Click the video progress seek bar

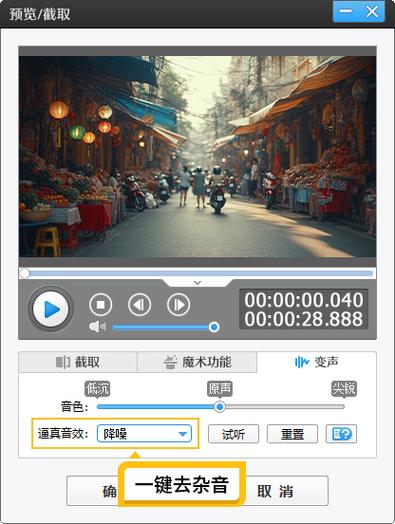[197, 273]
